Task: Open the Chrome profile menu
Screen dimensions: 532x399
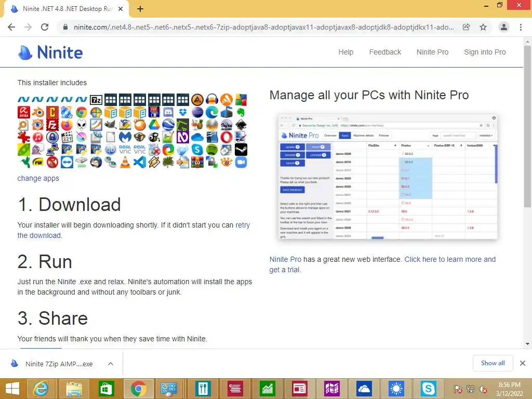Action: 504,27
